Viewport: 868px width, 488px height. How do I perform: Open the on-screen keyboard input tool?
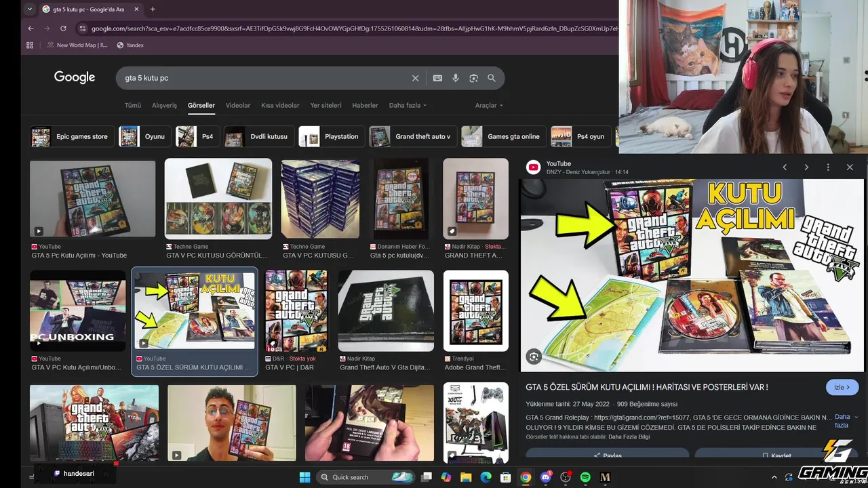pos(437,78)
